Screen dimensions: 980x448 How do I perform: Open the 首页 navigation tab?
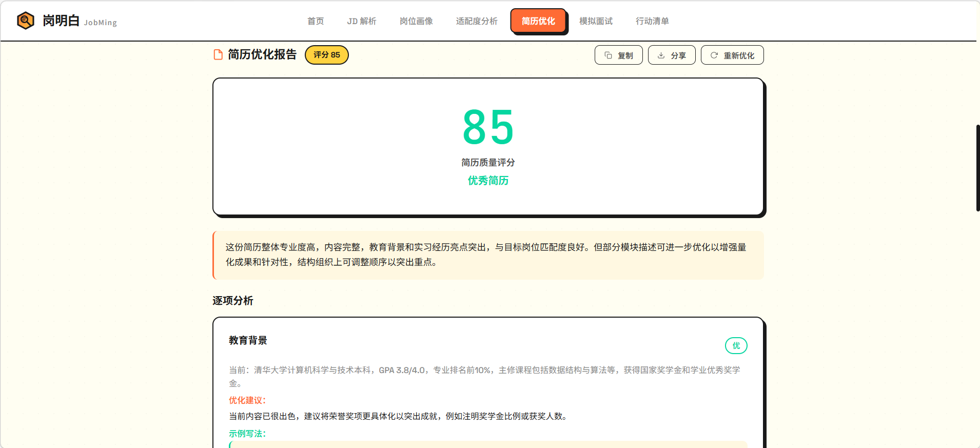point(316,21)
